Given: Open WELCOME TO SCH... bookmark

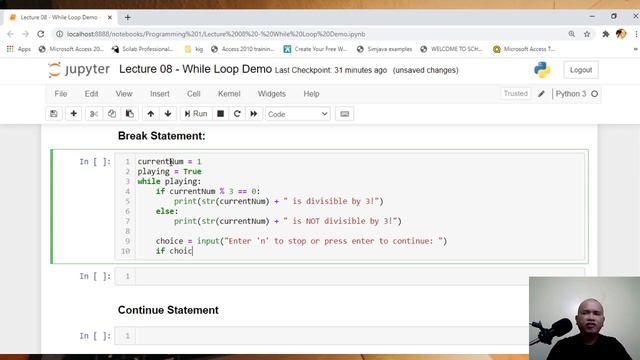Looking at the screenshot, I should click(x=451, y=49).
